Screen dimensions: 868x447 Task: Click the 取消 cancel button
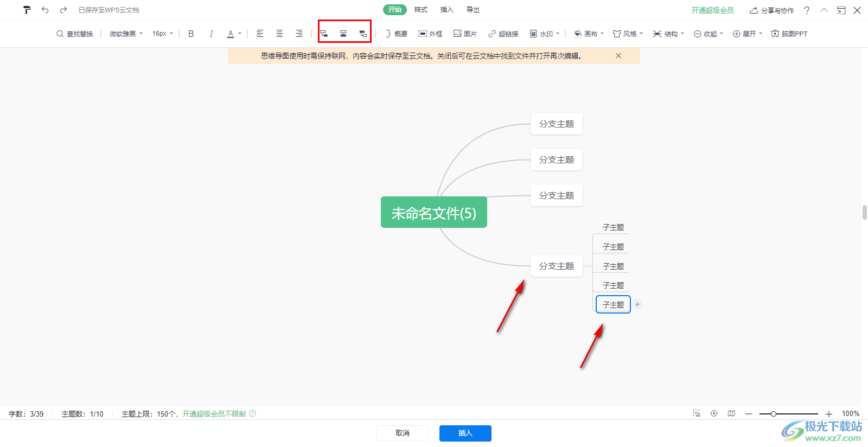click(403, 433)
